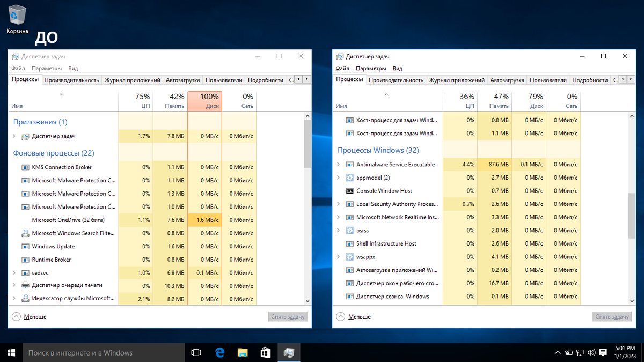This screenshot has height=362, width=644.
Task: Click the Microsoft Network Realtime Inspection icon
Action: coord(350,217)
